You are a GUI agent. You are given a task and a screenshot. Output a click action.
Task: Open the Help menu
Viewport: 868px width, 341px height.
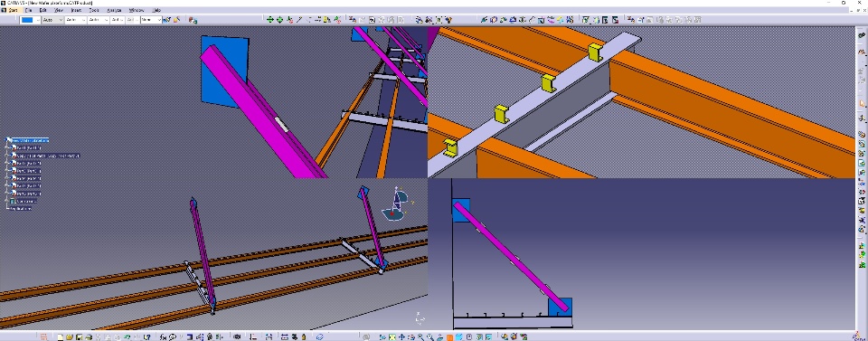tap(156, 10)
